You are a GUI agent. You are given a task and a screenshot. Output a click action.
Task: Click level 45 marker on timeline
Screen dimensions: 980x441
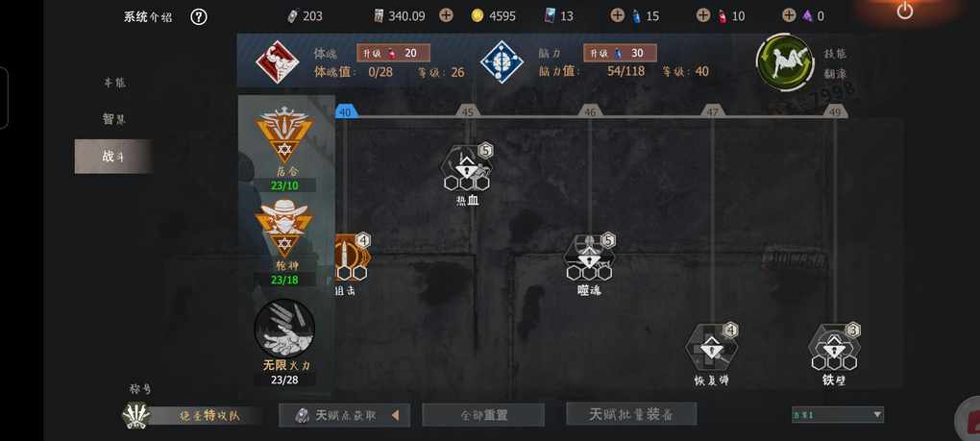468,111
